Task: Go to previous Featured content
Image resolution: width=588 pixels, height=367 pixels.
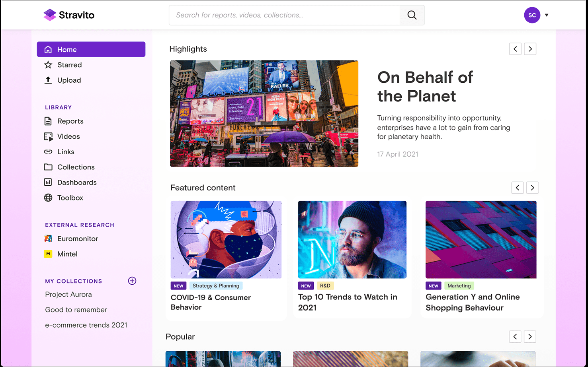Action: (518, 188)
